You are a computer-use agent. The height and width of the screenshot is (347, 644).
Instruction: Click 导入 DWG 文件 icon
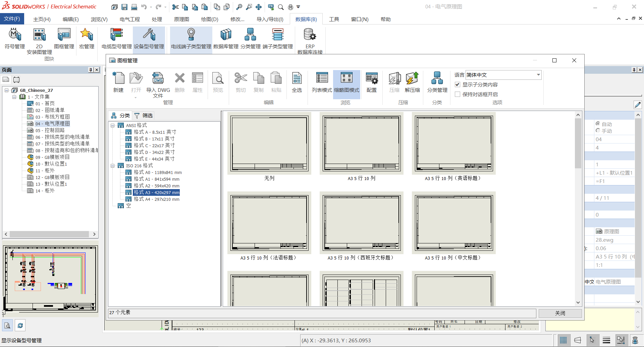point(158,85)
